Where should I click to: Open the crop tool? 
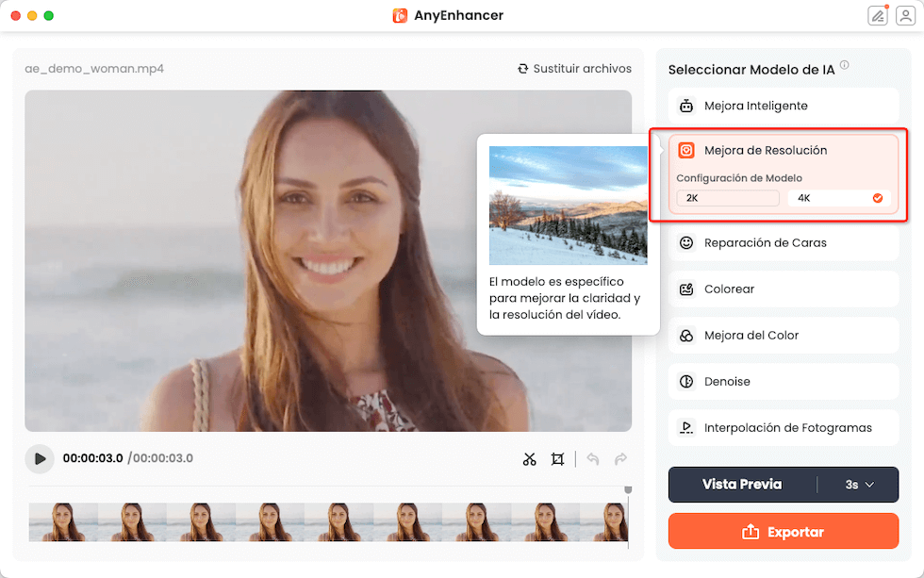point(557,459)
